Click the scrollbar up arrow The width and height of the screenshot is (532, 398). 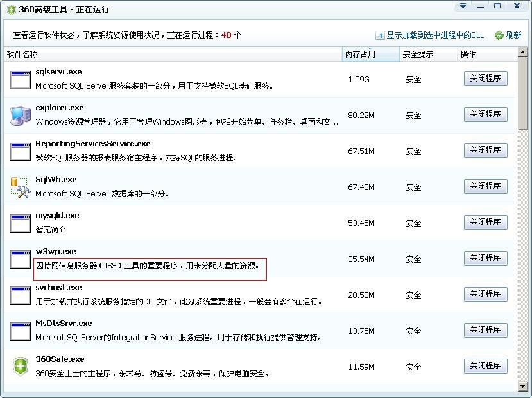(523, 53)
